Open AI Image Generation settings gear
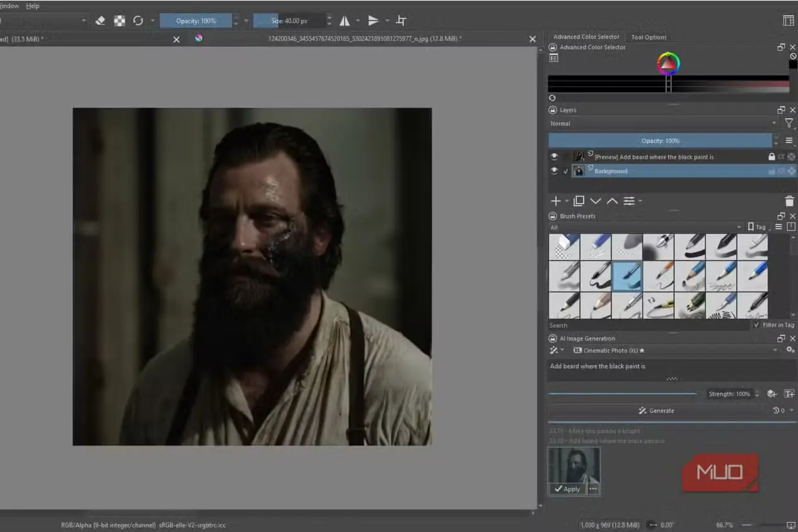Viewport: 798px width, 532px height. point(790,350)
